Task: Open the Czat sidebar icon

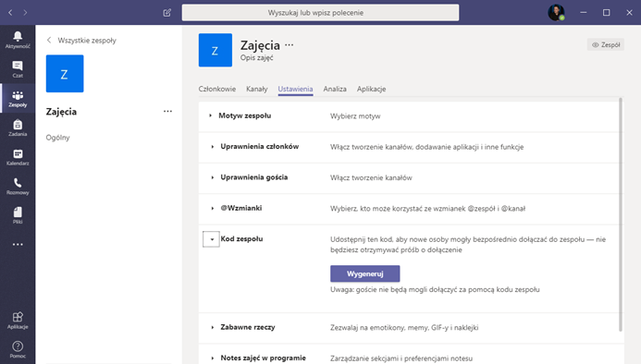Action: [x=18, y=69]
